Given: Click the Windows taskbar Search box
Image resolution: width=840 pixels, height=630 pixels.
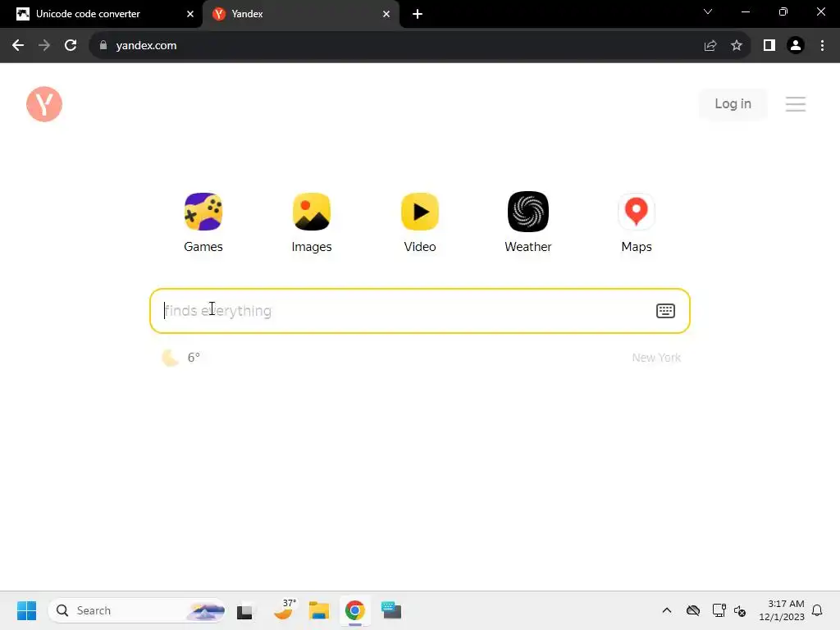Looking at the screenshot, I should [137, 610].
